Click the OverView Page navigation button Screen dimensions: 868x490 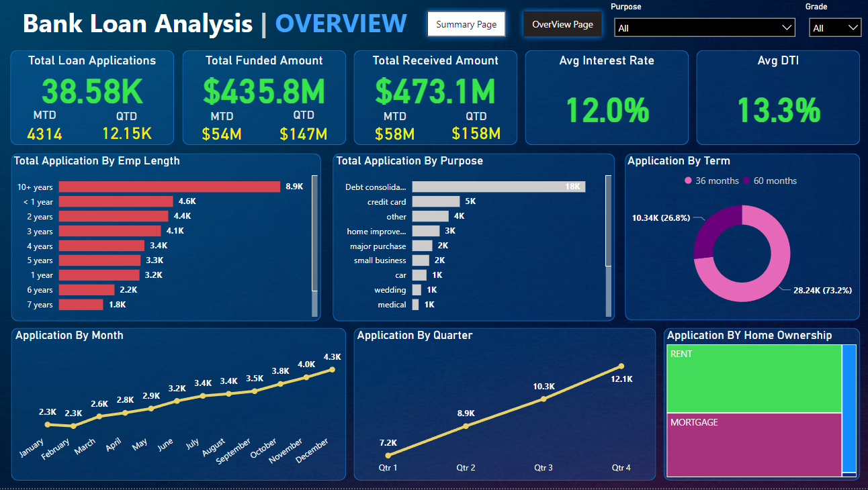(x=562, y=23)
